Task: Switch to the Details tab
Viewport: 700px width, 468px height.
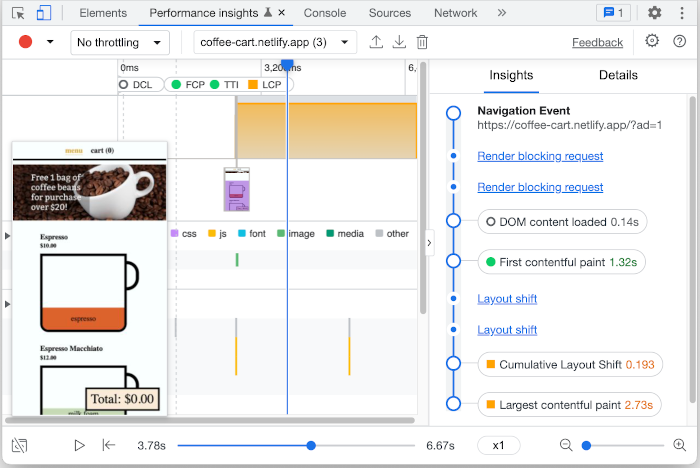Action: pos(617,75)
